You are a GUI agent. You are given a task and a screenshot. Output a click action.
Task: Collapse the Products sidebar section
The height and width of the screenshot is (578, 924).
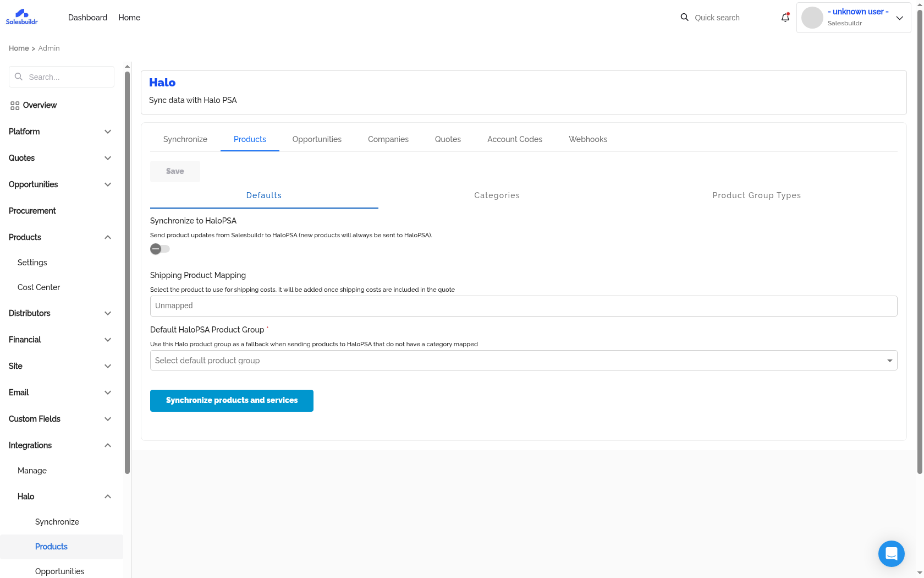[x=108, y=237]
